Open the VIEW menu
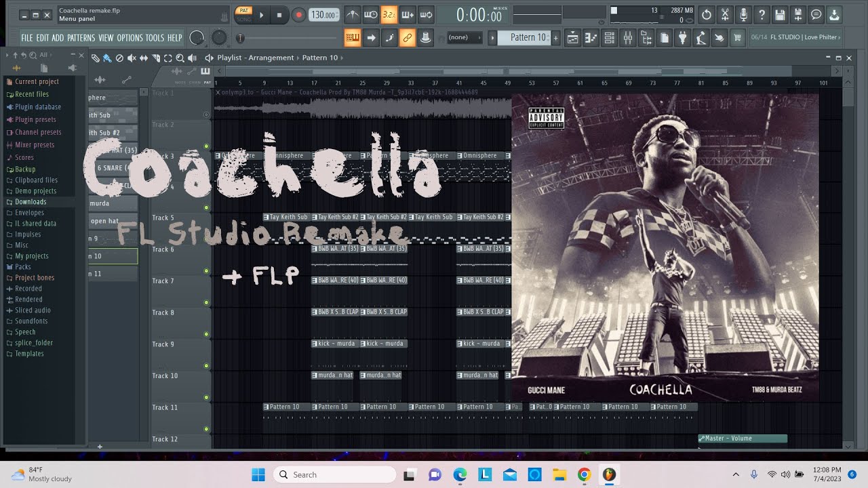This screenshot has height=488, width=868. pos(106,38)
